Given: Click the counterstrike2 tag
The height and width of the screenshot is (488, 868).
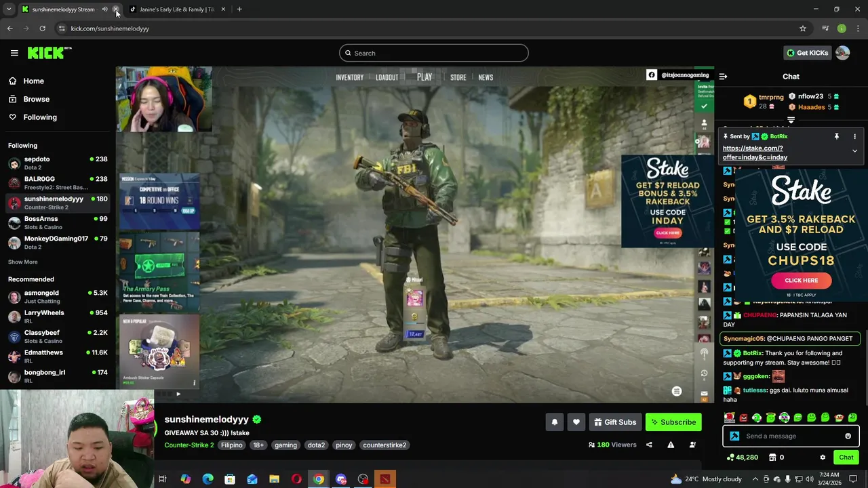Looking at the screenshot, I should pyautogui.click(x=384, y=445).
